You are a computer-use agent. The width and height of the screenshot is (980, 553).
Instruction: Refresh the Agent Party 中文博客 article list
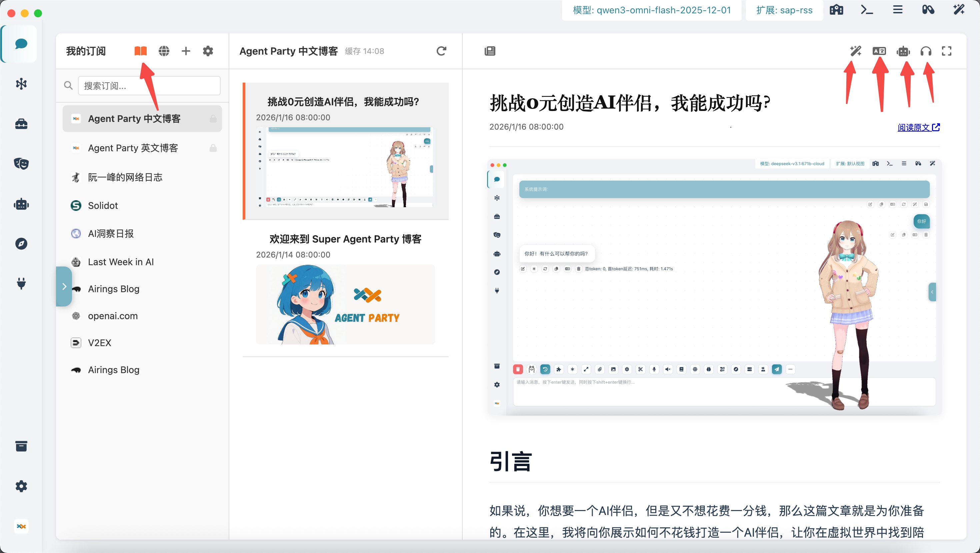[441, 51]
